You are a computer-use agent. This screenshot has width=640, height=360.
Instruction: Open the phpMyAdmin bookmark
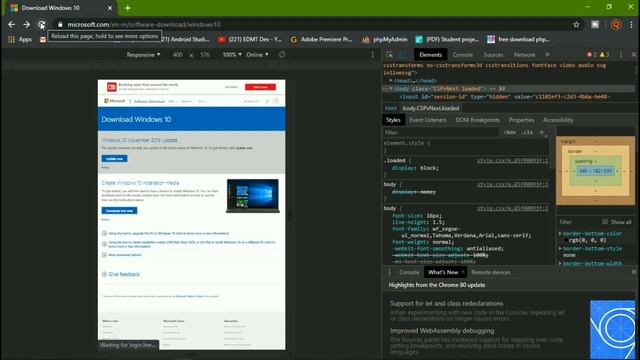click(x=384, y=40)
